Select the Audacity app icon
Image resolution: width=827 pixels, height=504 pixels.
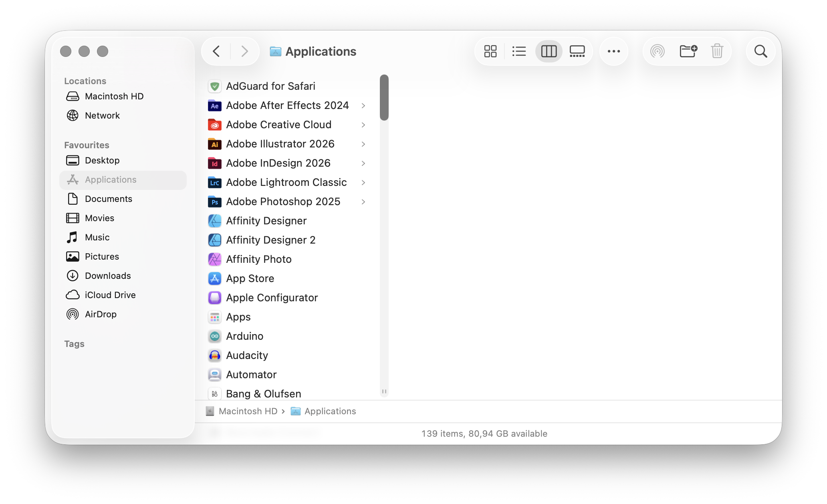(x=215, y=355)
